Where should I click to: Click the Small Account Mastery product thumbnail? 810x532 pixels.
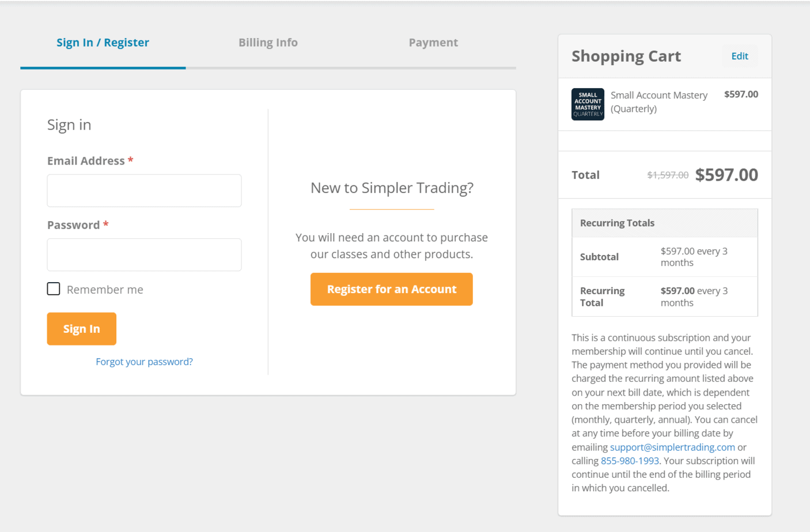[x=588, y=104]
